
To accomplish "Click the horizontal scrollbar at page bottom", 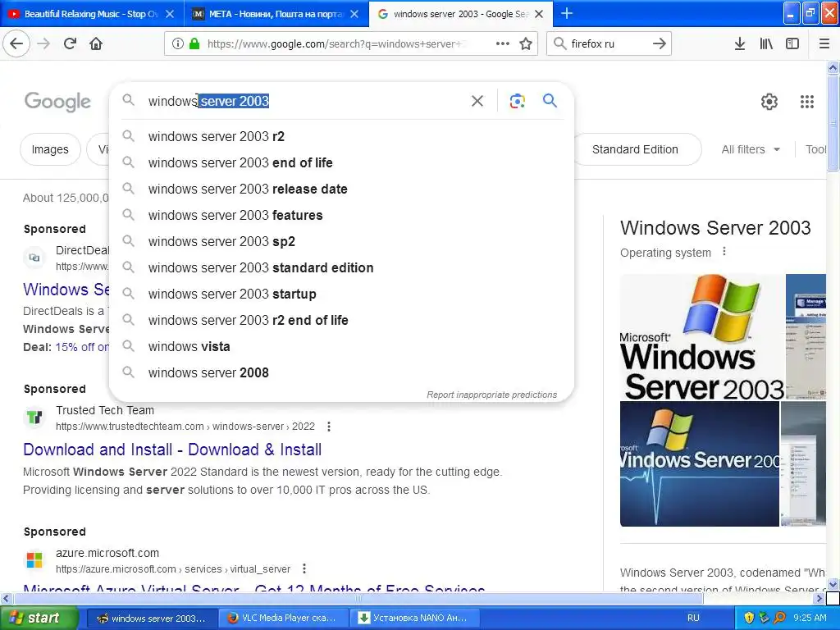I will (x=358, y=598).
